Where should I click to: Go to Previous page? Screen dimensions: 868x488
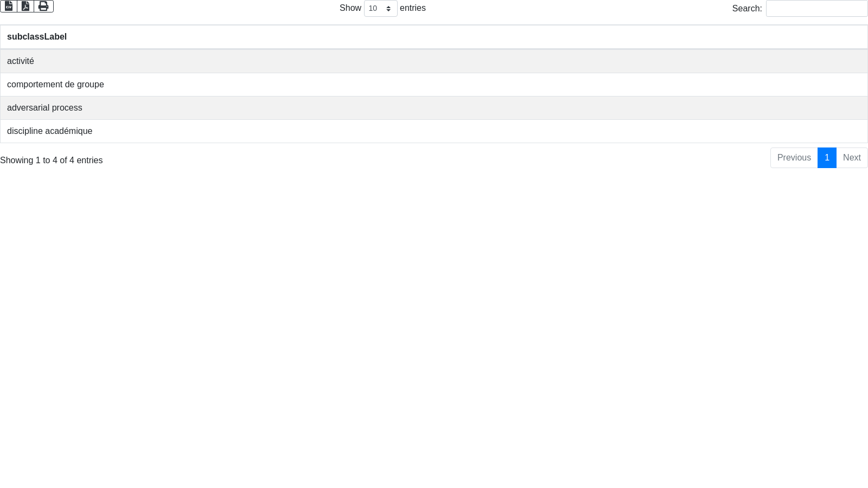click(794, 158)
